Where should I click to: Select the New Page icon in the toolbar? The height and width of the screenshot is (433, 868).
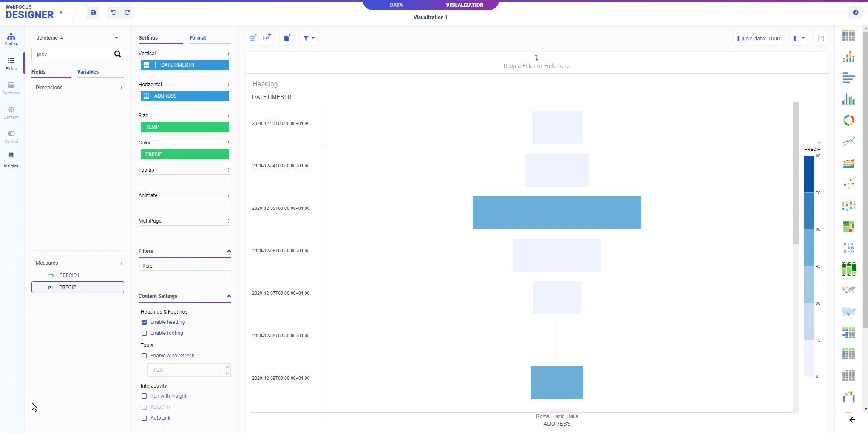click(x=286, y=38)
